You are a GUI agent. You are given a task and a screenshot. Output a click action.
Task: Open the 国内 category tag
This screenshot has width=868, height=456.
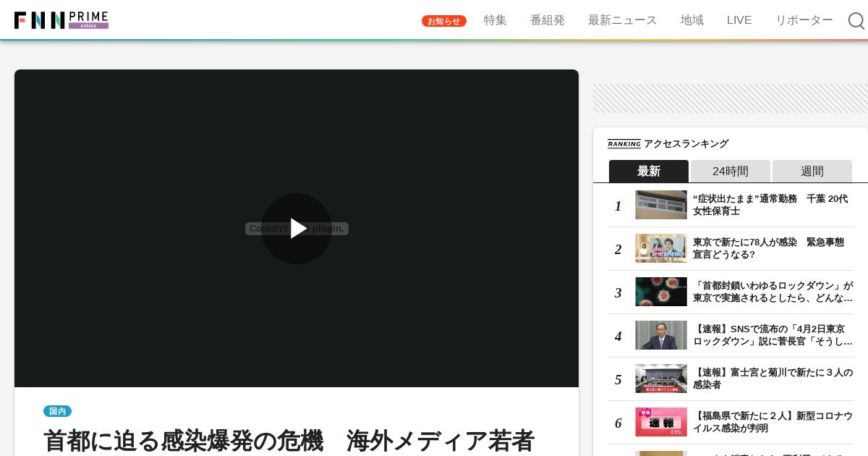click(x=58, y=411)
